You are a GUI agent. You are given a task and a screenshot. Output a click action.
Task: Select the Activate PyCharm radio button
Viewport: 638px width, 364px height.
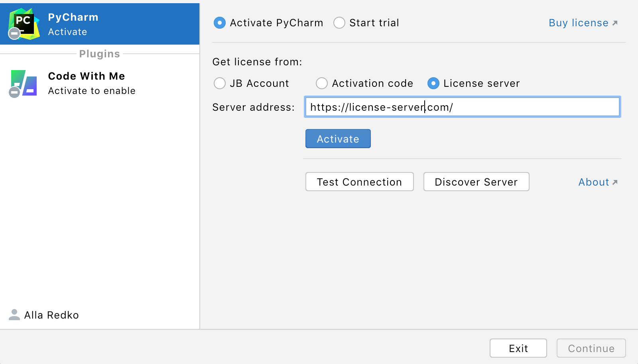click(x=220, y=23)
